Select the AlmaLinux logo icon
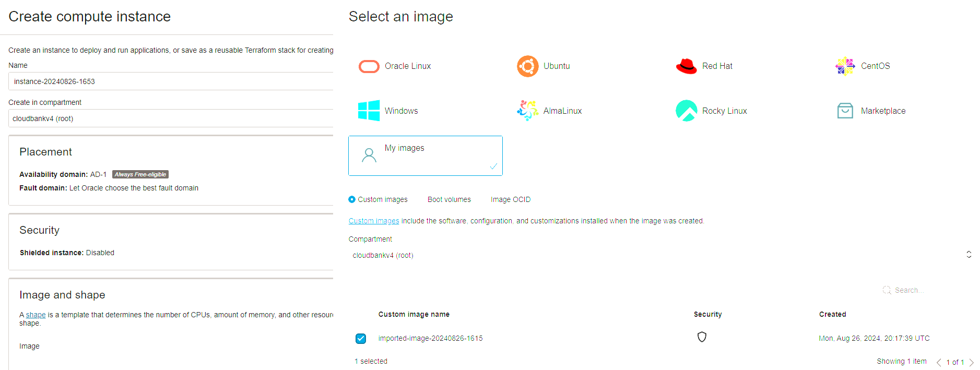This screenshot has height=370, width=980. (x=528, y=111)
